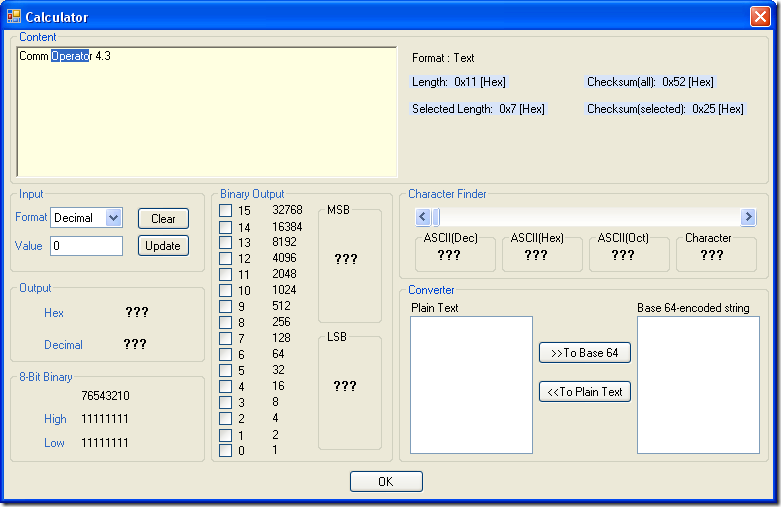Click inside the Content text area
This screenshot has height=507, width=781.
[207, 112]
